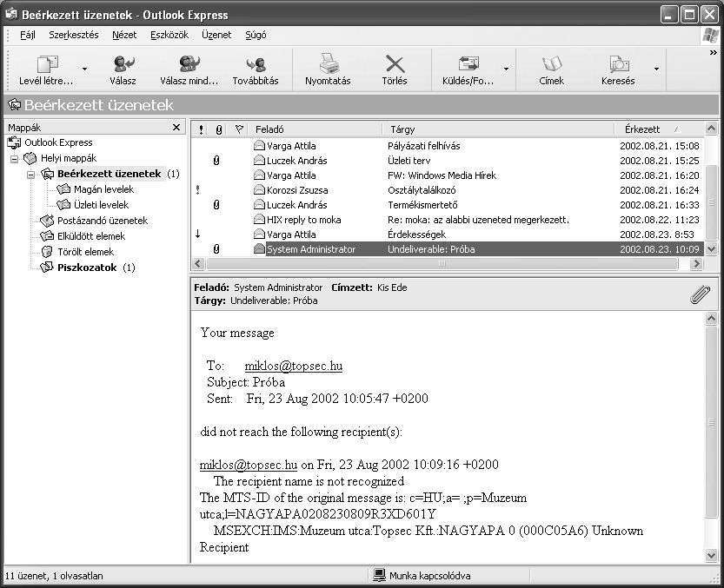The width and height of the screenshot is (724, 588).
Task: Open the dropdown arrow next to Levél létre…
Action: 84,69
